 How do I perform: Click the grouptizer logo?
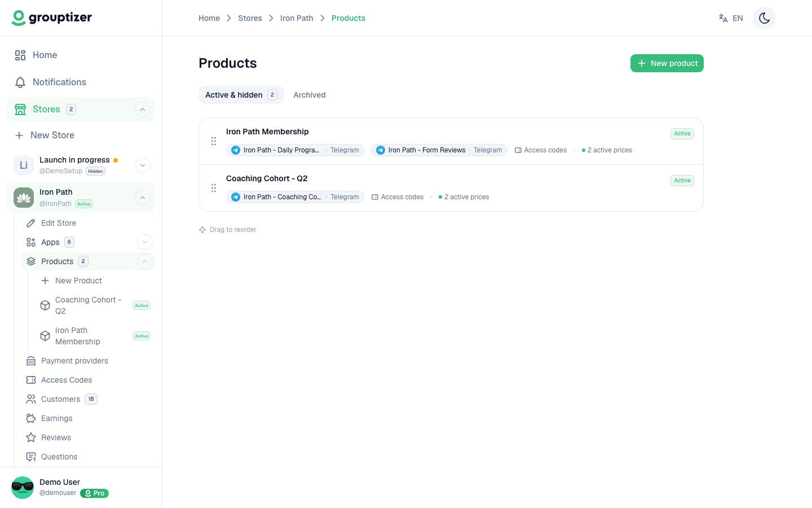coord(52,18)
